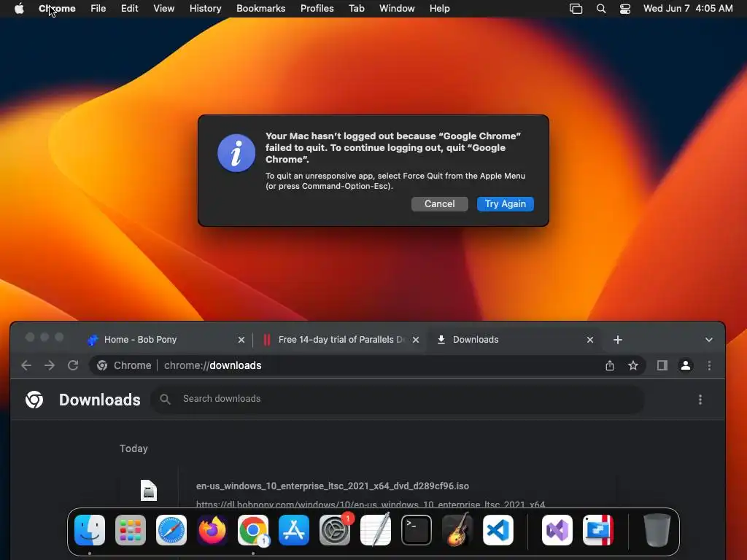The height and width of the screenshot is (560, 747).
Task: Launch Terminal from the Dock
Action: pyautogui.click(x=417, y=530)
